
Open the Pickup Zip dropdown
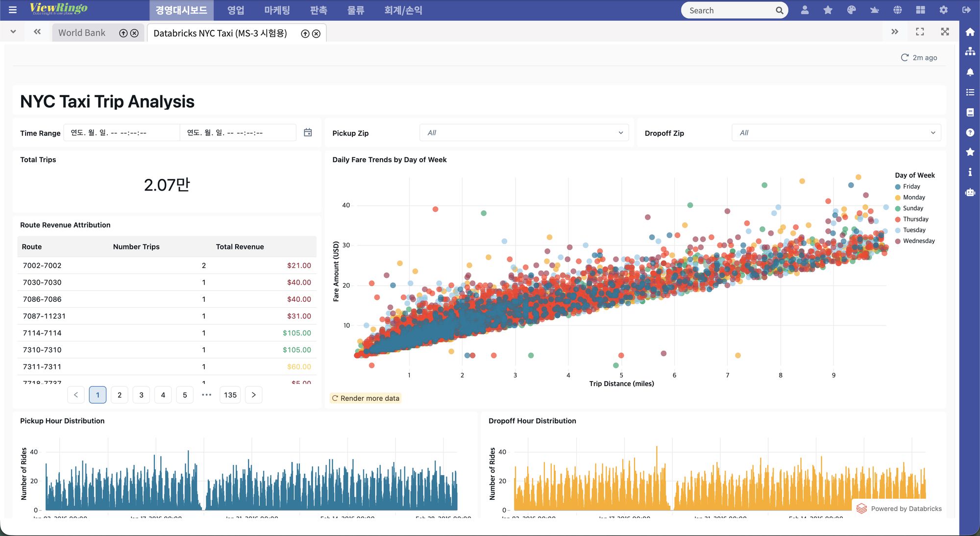point(524,133)
